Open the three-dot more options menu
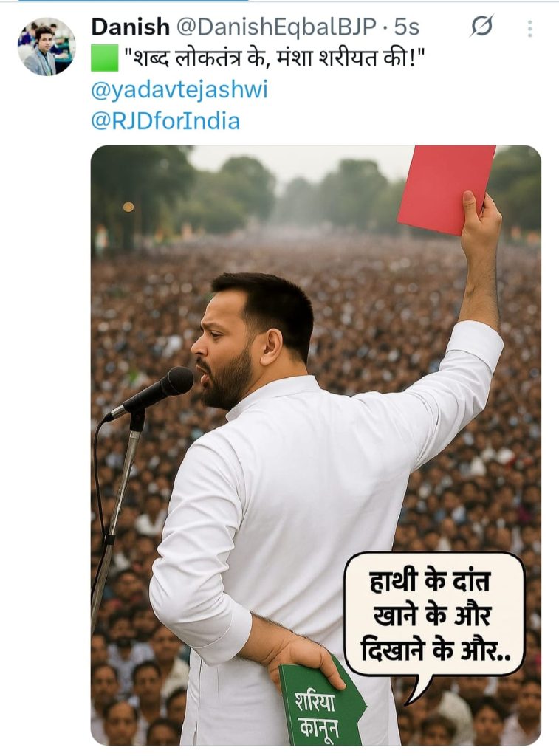 coord(529,29)
